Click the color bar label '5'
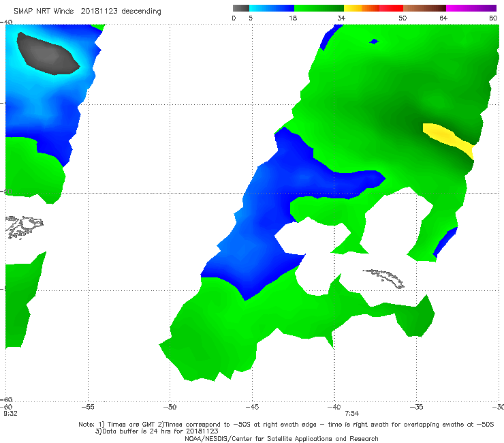Screen dimensions: 504x443 coord(251,18)
